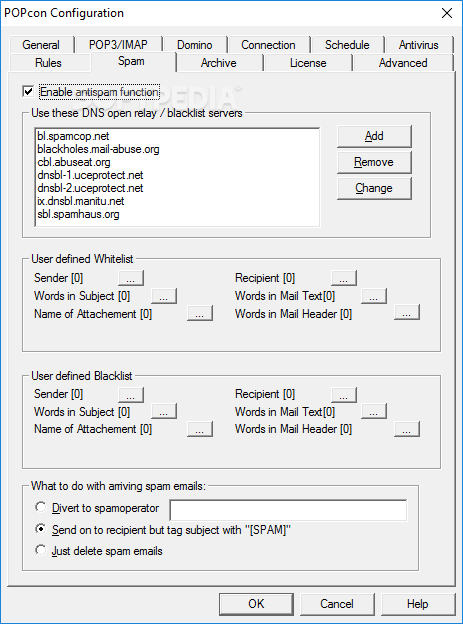Switch to the General tab

click(x=41, y=45)
